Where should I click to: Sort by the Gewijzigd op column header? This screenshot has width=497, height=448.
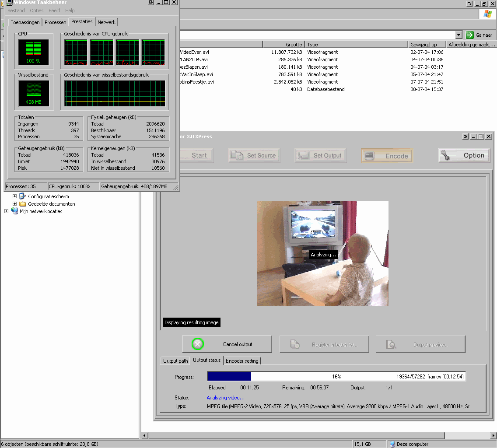427,44
